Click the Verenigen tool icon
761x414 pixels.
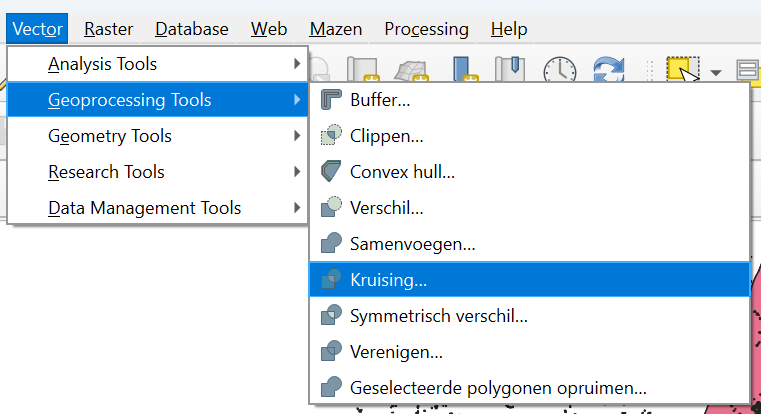click(x=331, y=352)
